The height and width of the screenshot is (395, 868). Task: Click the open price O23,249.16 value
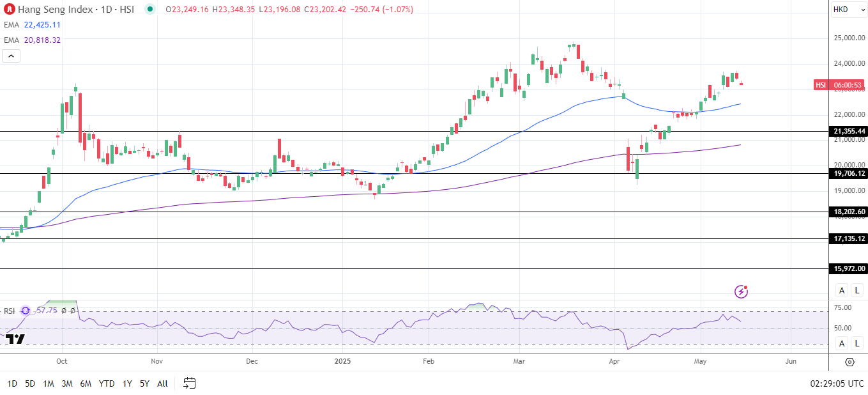click(188, 10)
